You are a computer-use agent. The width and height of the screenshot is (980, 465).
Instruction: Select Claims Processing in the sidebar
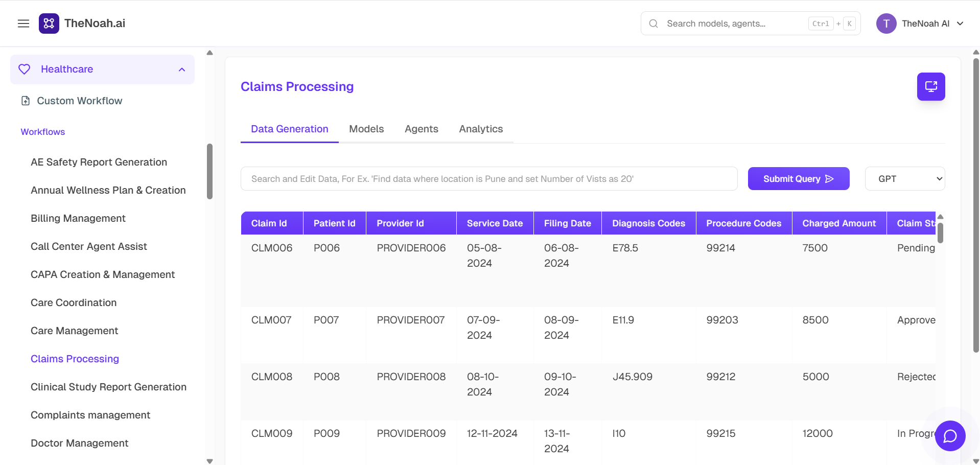click(x=75, y=358)
